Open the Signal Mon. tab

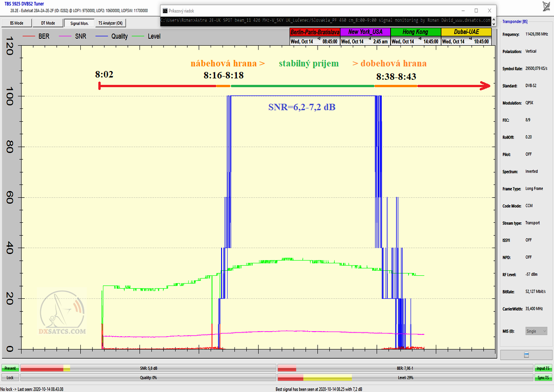[x=79, y=23]
